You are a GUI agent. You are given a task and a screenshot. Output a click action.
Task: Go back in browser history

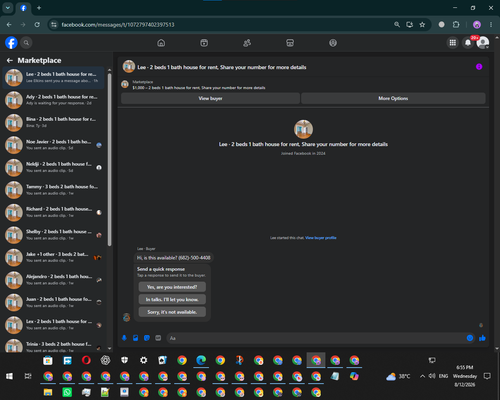pos(9,24)
